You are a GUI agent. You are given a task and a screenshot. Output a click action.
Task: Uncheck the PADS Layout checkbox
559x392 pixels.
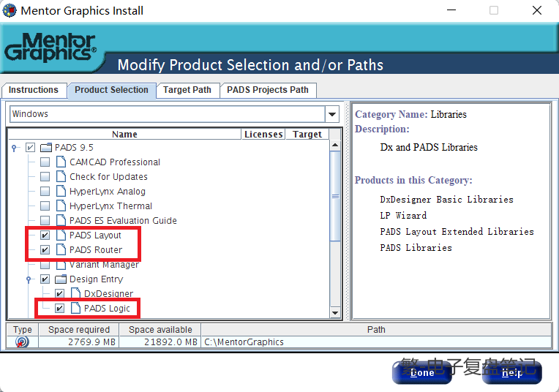click(x=45, y=235)
